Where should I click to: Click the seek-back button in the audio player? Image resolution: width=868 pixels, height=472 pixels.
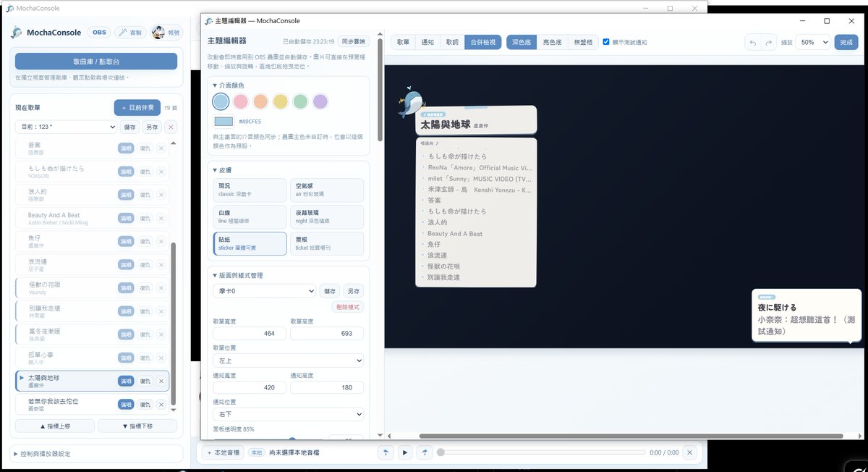(x=386, y=452)
